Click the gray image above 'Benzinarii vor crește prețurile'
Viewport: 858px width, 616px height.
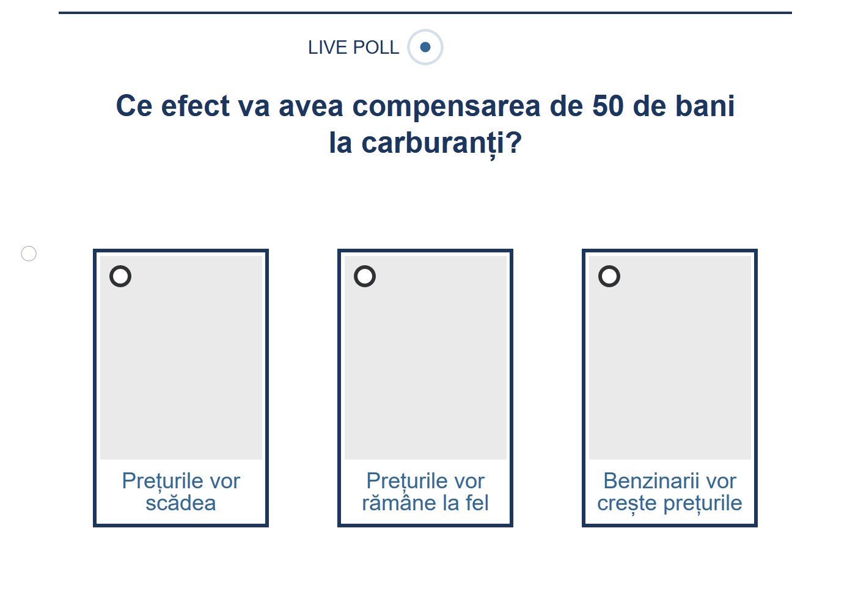670,367
